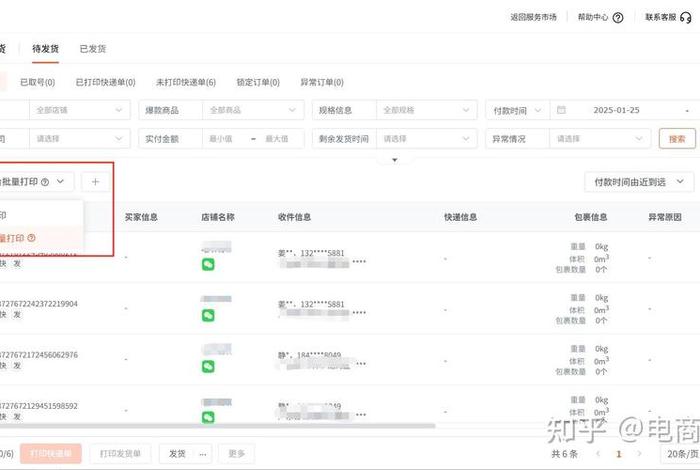Click order number 3727672172456062976

[x=38, y=355]
